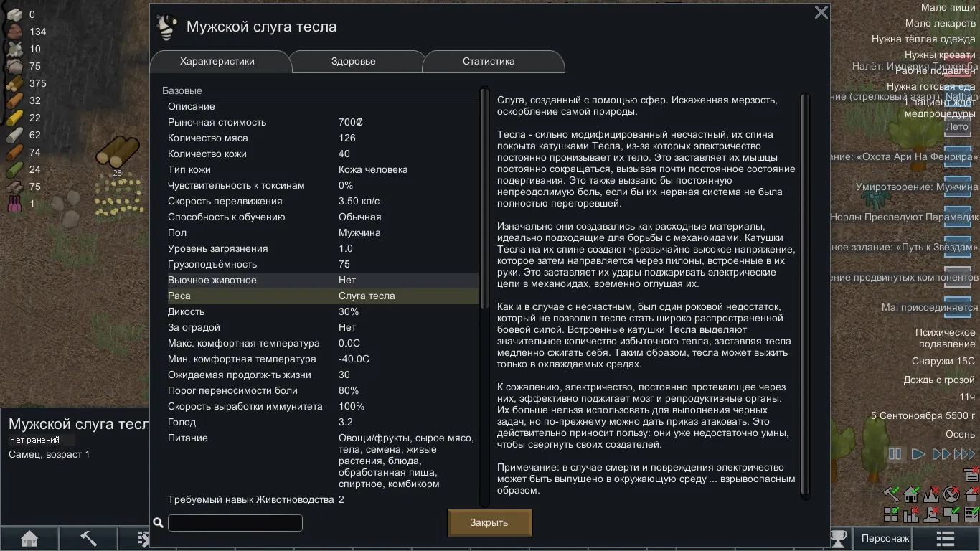Switch to the «Статистика» tab
Image resolution: width=980 pixels, height=551 pixels.
tap(489, 62)
